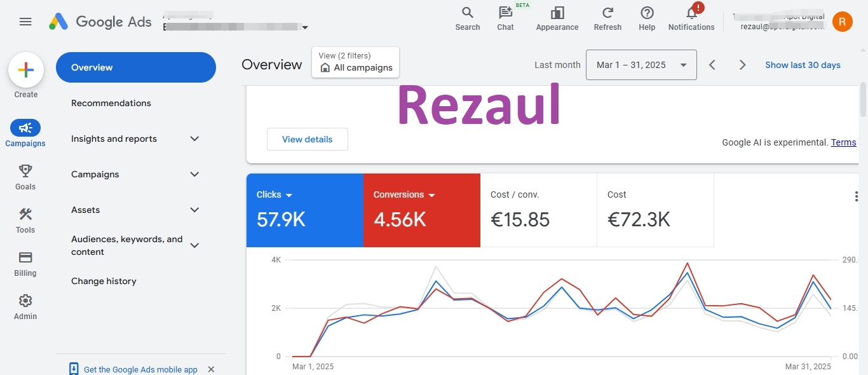The height and width of the screenshot is (375, 868).
Task: Open the account selector dropdown arrow
Action: pyautogui.click(x=305, y=27)
